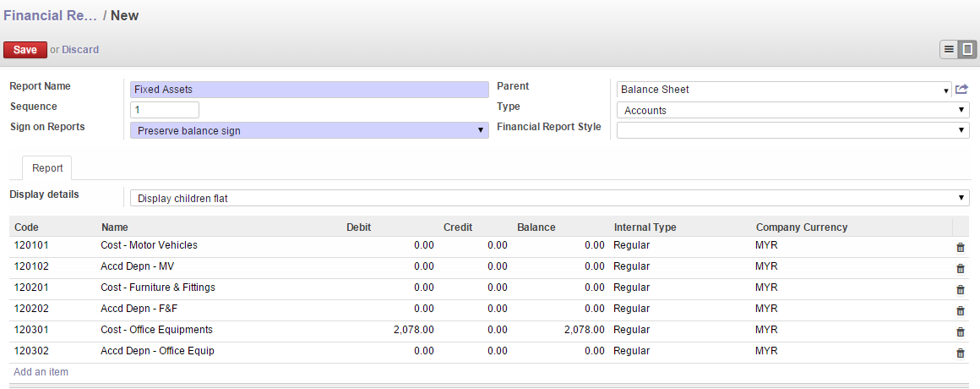Select account code 120102
Image resolution: width=980 pixels, height=389 pixels.
click(x=31, y=266)
